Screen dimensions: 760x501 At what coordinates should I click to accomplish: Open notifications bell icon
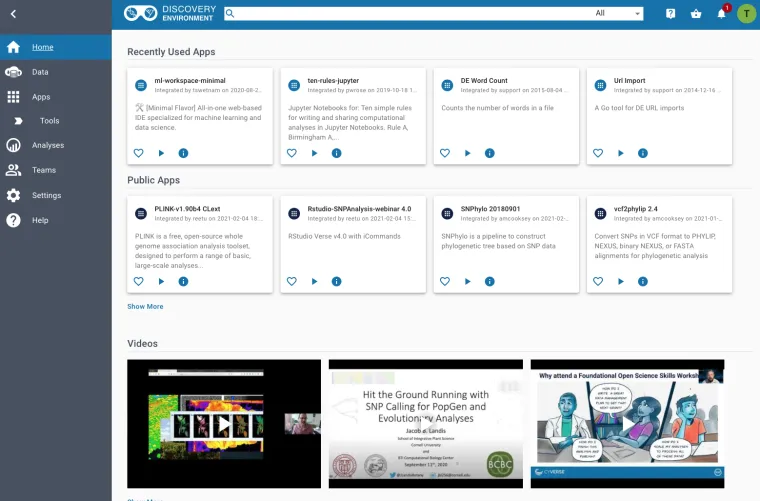click(721, 14)
